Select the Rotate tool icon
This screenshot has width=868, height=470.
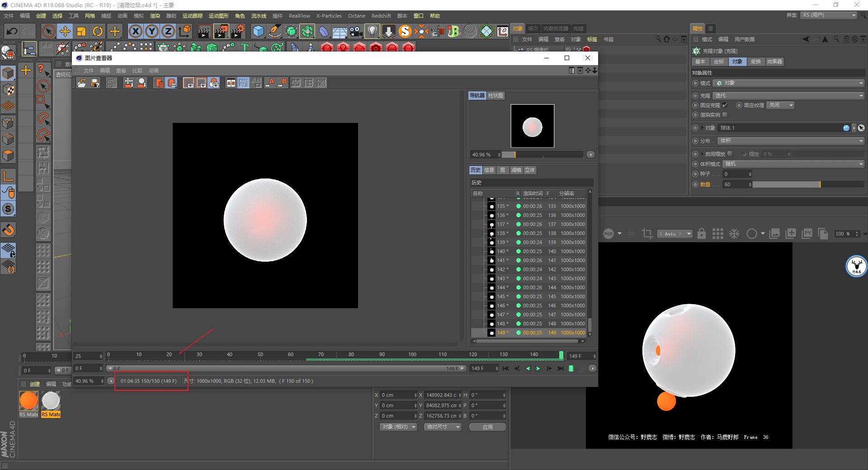tap(98, 31)
